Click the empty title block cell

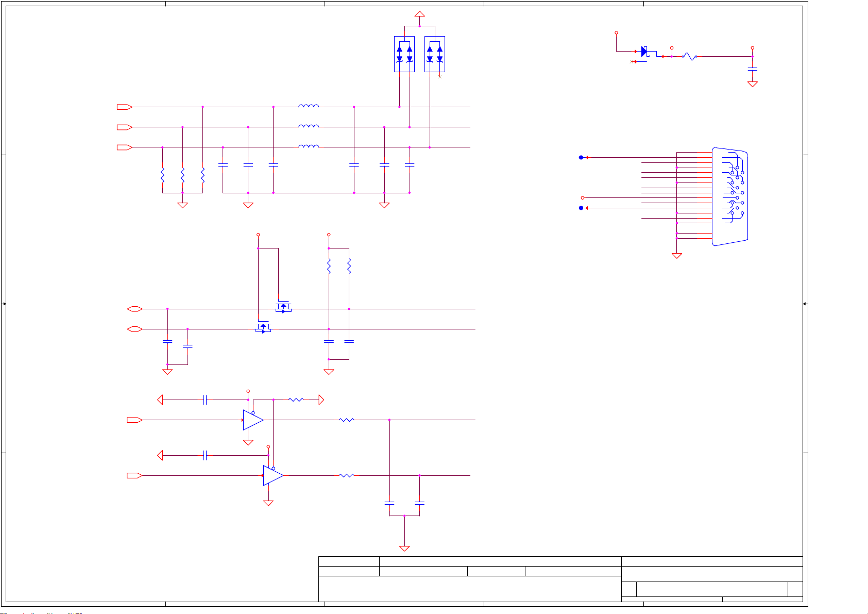tap(469, 589)
